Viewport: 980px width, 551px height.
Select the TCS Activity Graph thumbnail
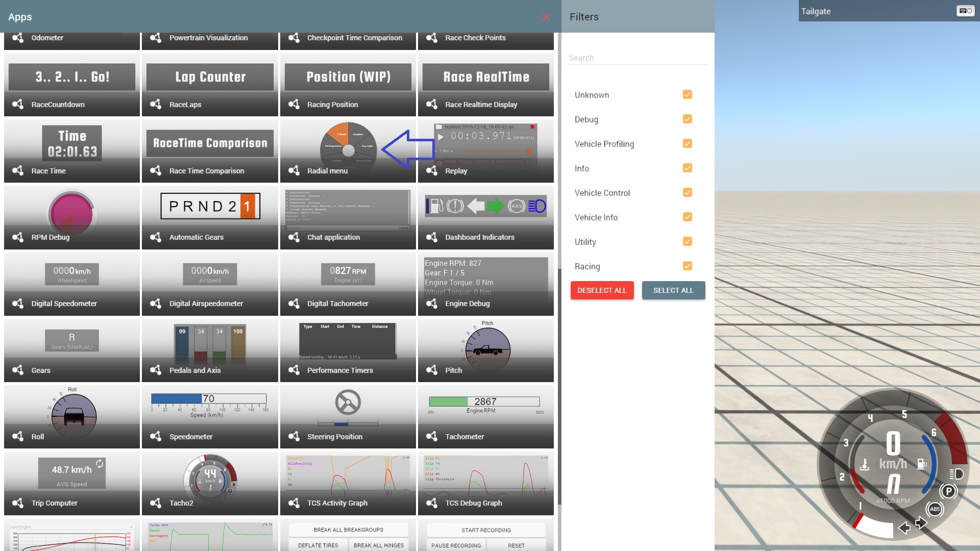click(x=348, y=483)
